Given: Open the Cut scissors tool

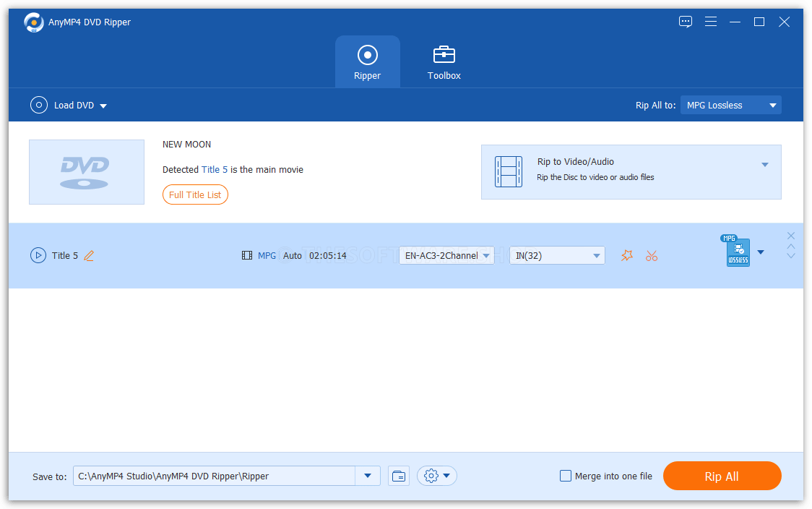Looking at the screenshot, I should pos(652,255).
